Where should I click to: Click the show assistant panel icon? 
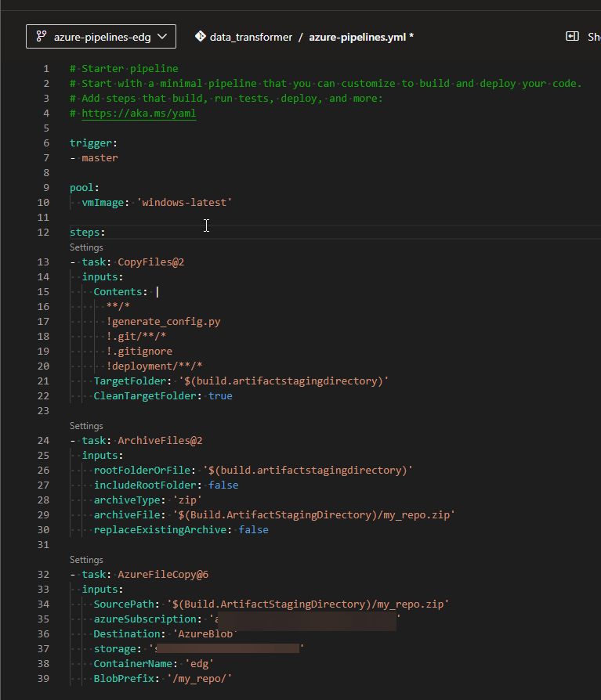(573, 37)
